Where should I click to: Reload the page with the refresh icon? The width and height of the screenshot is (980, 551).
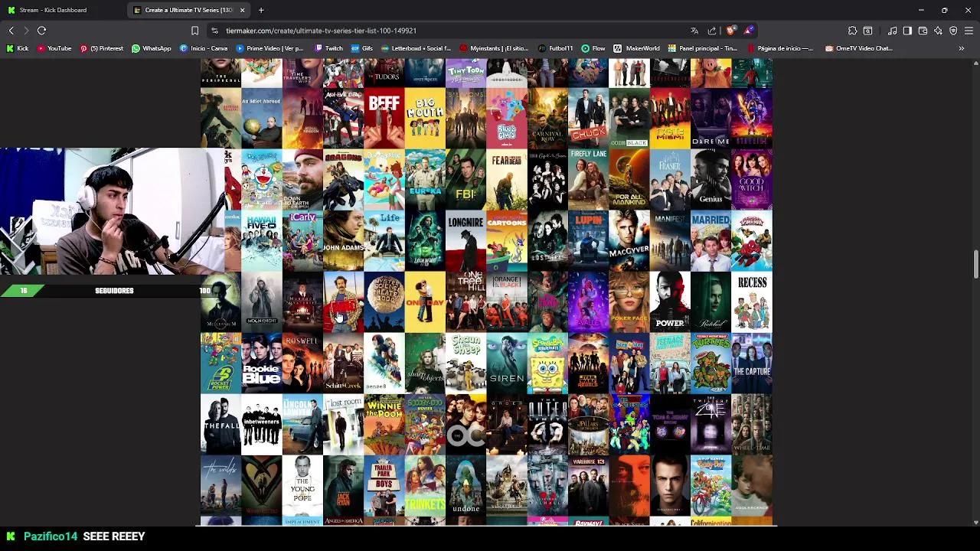click(41, 31)
